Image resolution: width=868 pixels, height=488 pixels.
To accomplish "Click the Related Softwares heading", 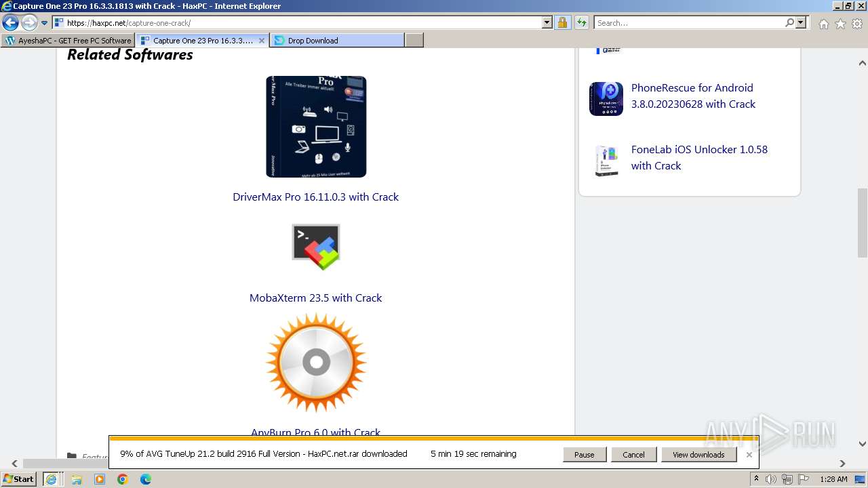I will [x=130, y=55].
